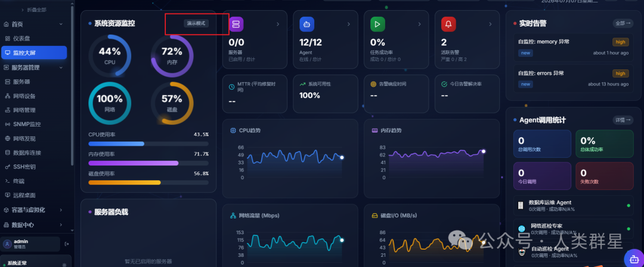Click the 告警响应时间 target icon
644x267 pixels.
[x=373, y=84]
